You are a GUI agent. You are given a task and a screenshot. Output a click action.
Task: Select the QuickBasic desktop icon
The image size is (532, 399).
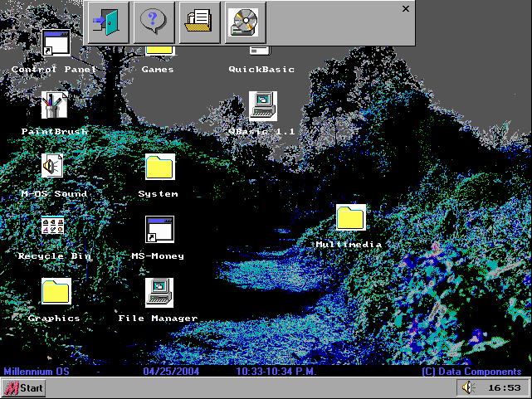pyautogui.click(x=261, y=50)
